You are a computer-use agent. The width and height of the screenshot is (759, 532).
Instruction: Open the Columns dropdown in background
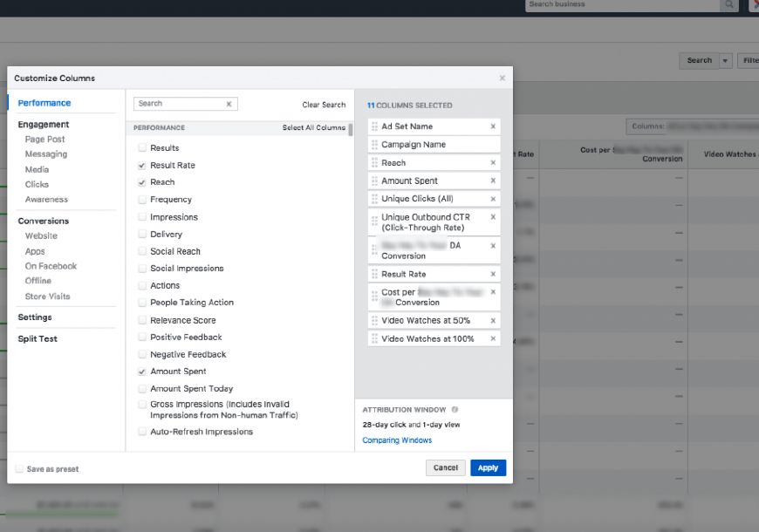(691, 127)
